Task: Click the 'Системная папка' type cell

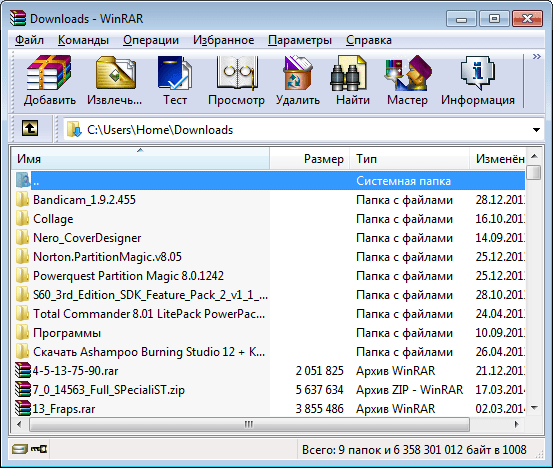Action: click(x=403, y=181)
